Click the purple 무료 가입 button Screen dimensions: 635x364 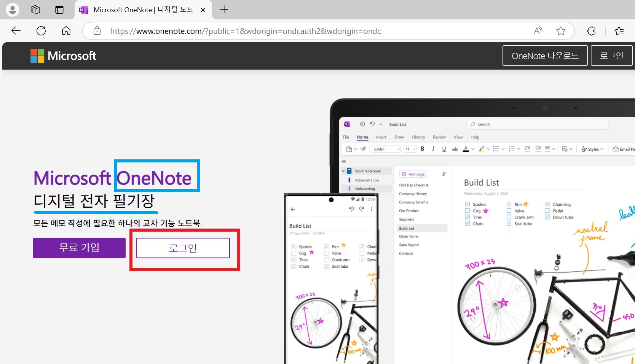[x=79, y=248]
